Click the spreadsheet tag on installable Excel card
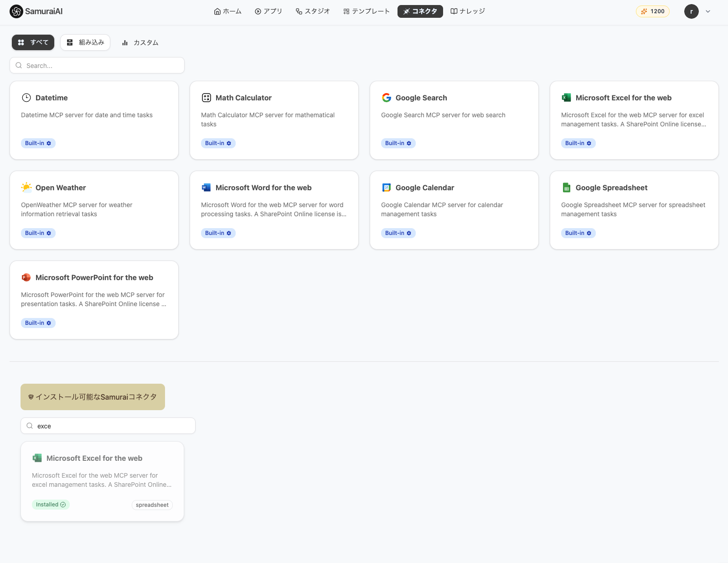The image size is (728, 563). 152,505
